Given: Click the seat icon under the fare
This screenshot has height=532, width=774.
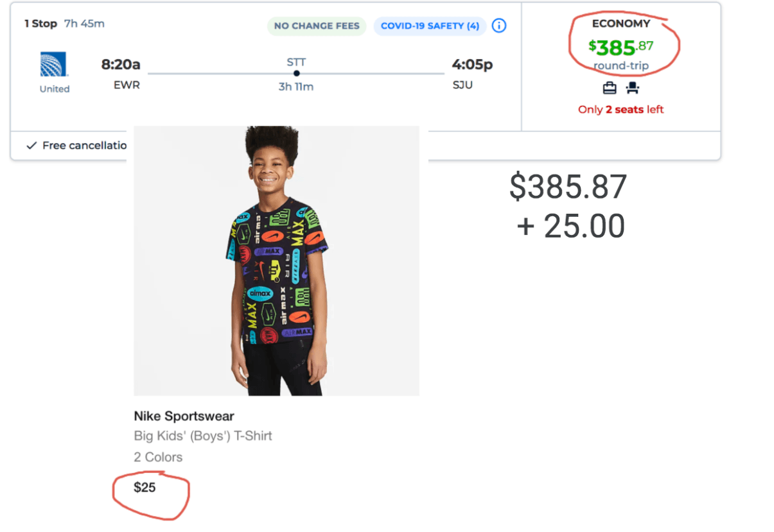Looking at the screenshot, I should coord(633,89).
